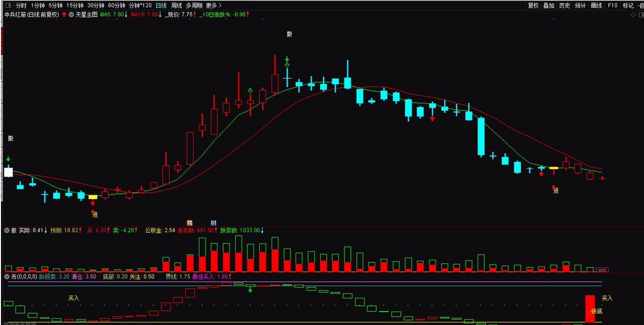Select the 分钟*120 period
This screenshot has height=325, width=644.
tap(140, 6)
